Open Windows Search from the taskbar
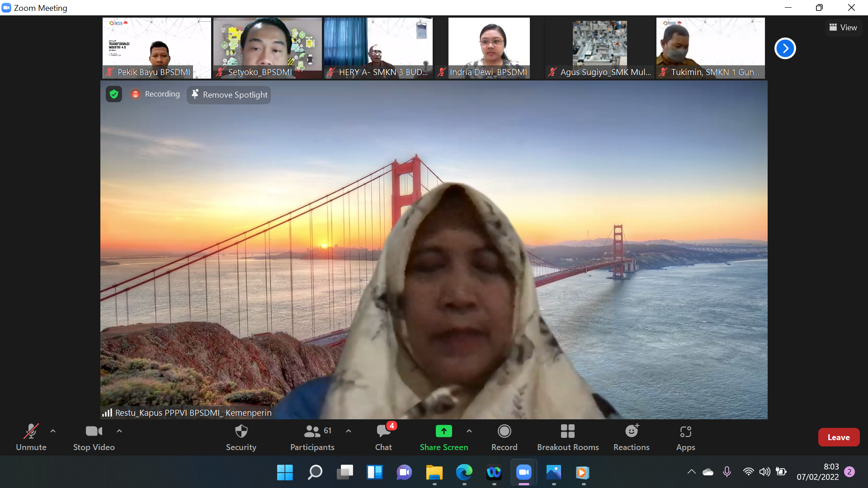The height and width of the screenshot is (488, 868). click(315, 473)
